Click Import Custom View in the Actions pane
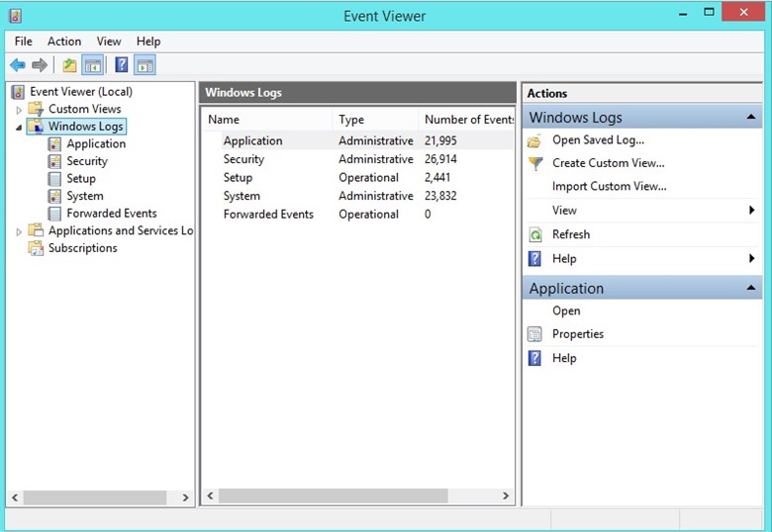 tap(609, 186)
